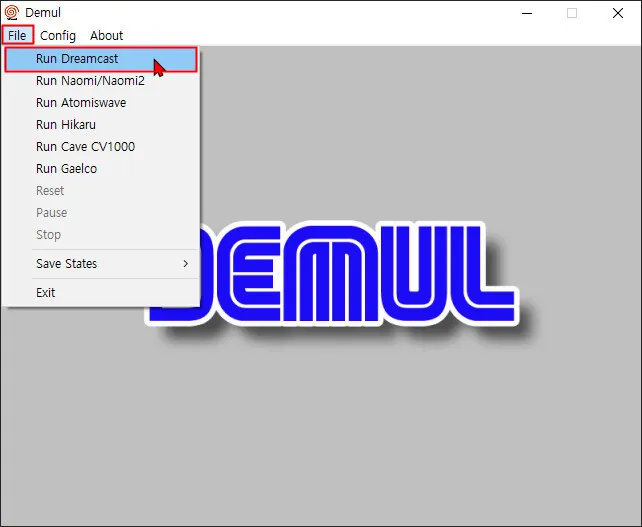Close the Demul window
This screenshot has width=642, height=527.
click(618, 13)
